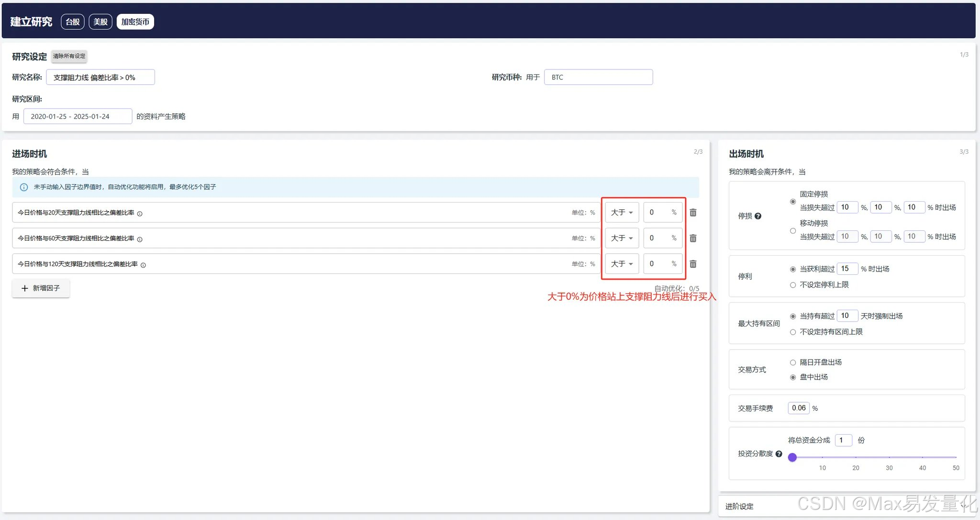The height and width of the screenshot is (520, 980).
Task: Click info icon beside 120天 factor label
Action: [143, 265]
